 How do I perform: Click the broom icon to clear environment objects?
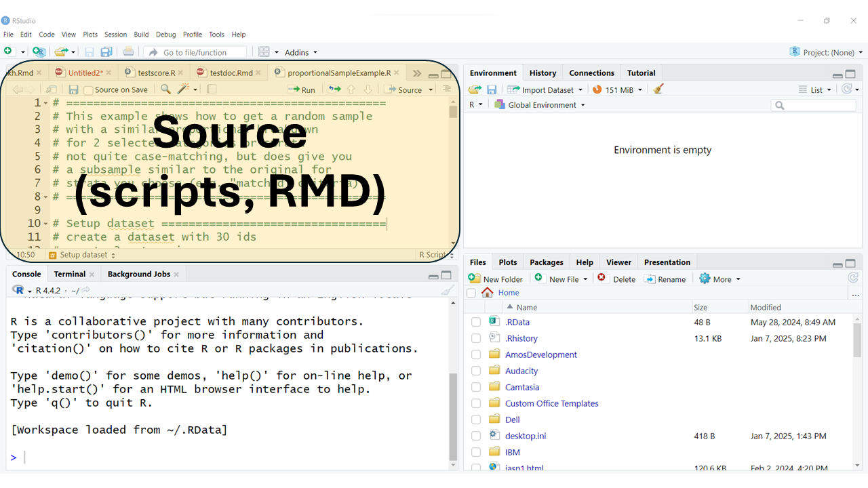click(658, 89)
